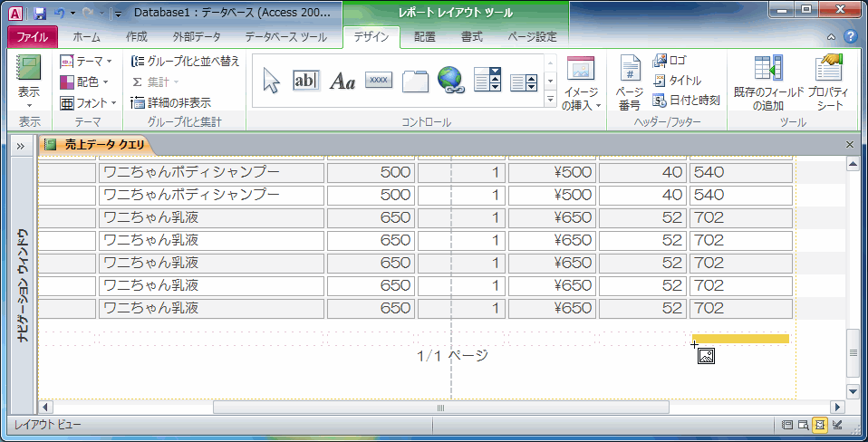This screenshot has width=868, height=442.
Task: Open the 外部データ tab
Action: (x=197, y=37)
